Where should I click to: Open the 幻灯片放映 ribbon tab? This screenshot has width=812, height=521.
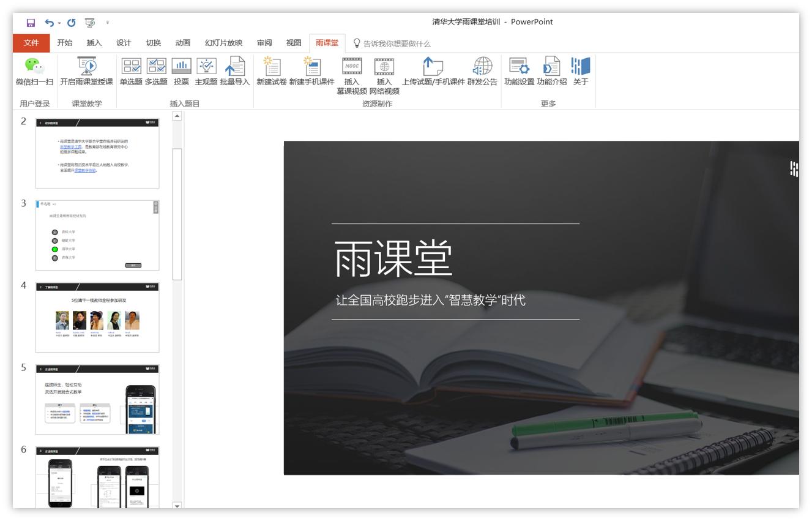tap(223, 43)
